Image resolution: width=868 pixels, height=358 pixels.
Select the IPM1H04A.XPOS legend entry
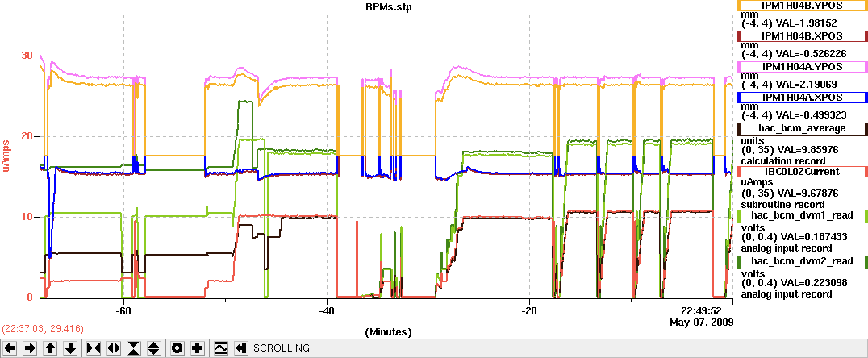[x=802, y=97]
